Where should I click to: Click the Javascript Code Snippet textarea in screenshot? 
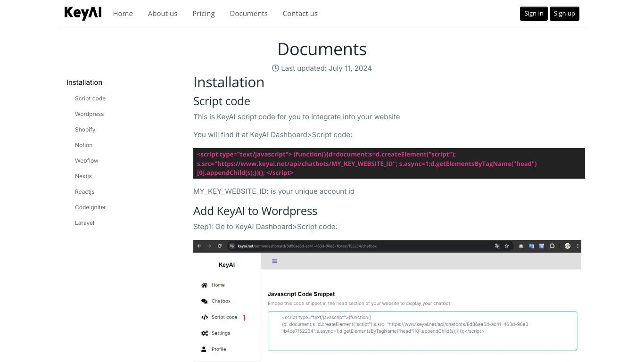coord(422,331)
